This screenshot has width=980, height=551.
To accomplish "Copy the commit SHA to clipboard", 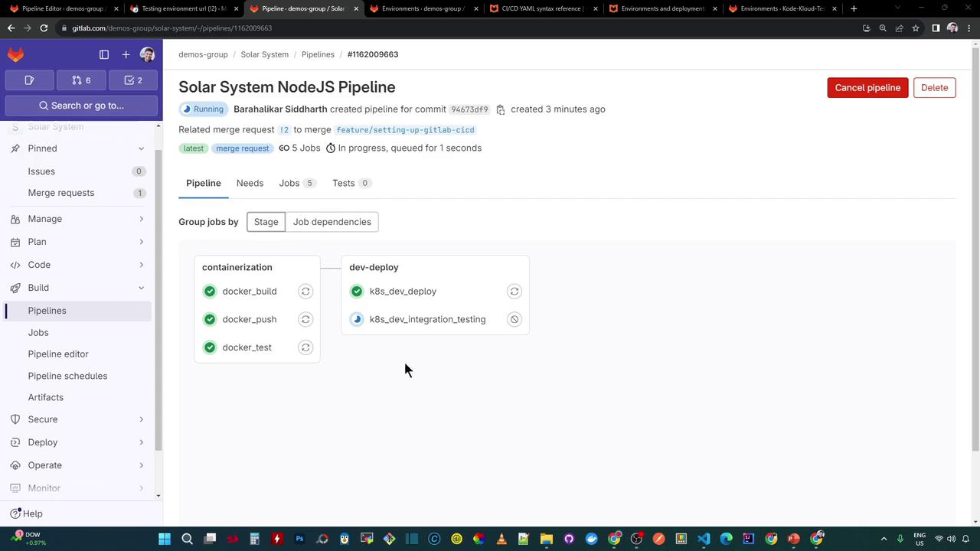I will pyautogui.click(x=501, y=109).
